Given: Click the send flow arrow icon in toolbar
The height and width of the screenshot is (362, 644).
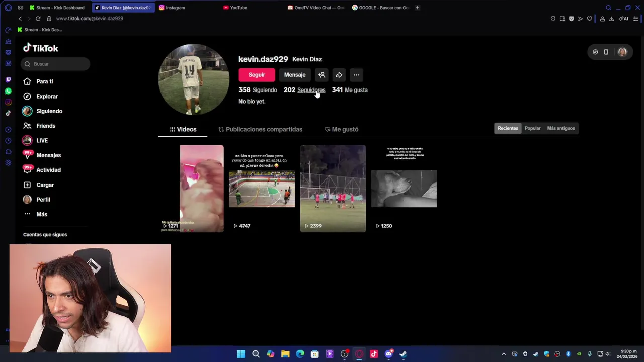Looking at the screenshot, I should [x=580, y=19].
